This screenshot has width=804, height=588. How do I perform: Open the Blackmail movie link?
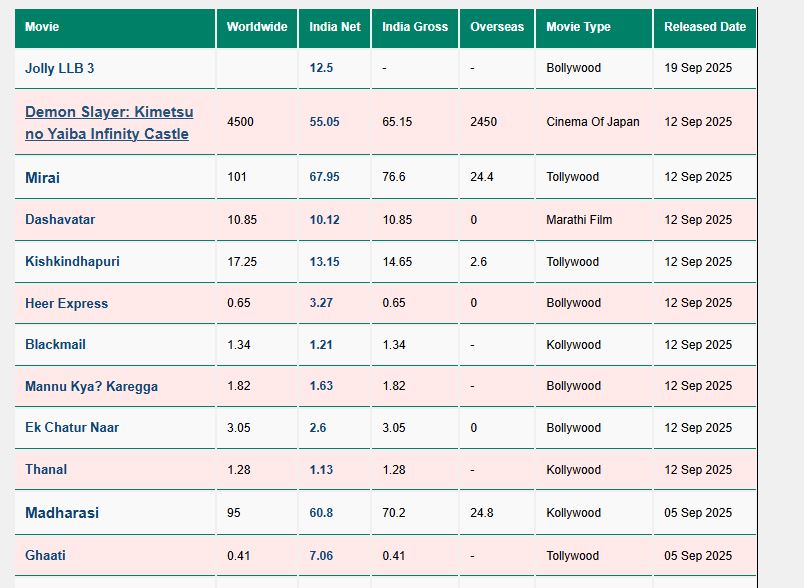click(x=55, y=344)
